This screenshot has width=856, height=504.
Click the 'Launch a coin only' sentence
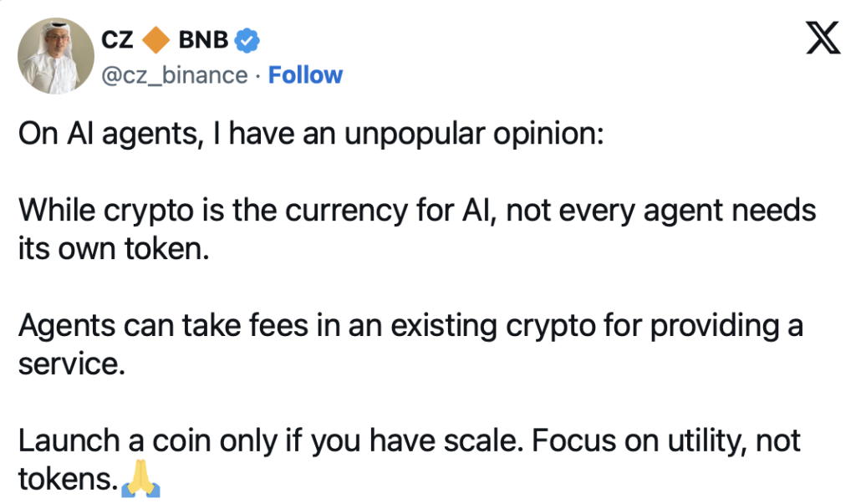click(x=270, y=440)
